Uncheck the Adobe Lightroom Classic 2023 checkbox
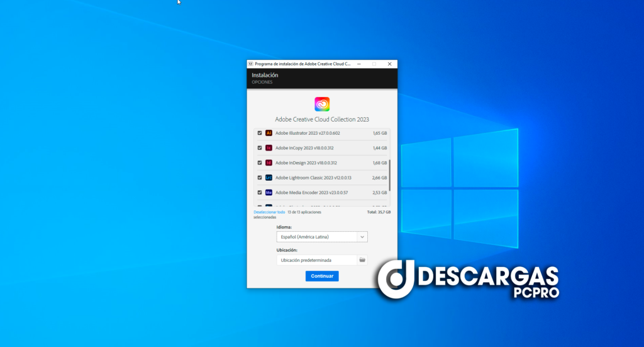The width and height of the screenshot is (644, 347). (260, 177)
